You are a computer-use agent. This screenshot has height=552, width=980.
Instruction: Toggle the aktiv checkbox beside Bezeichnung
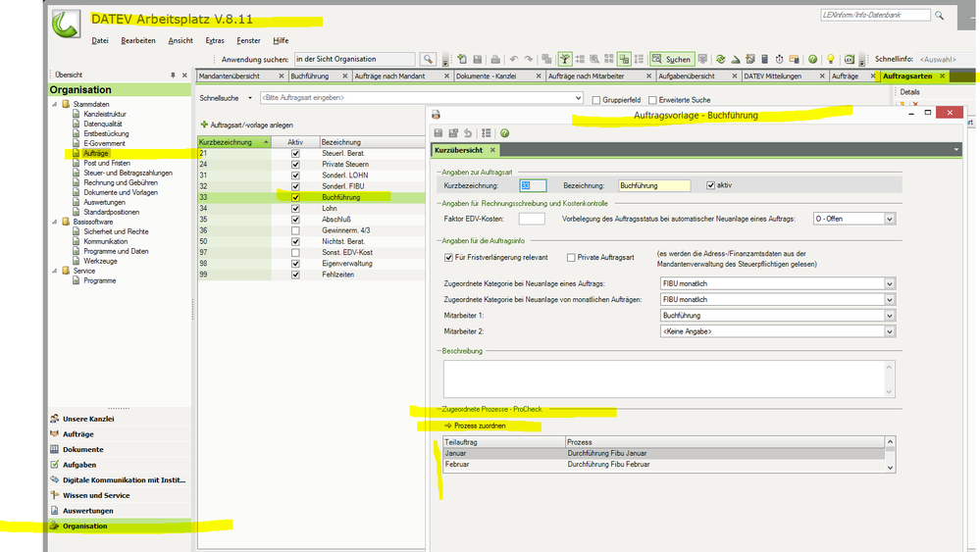(710, 185)
